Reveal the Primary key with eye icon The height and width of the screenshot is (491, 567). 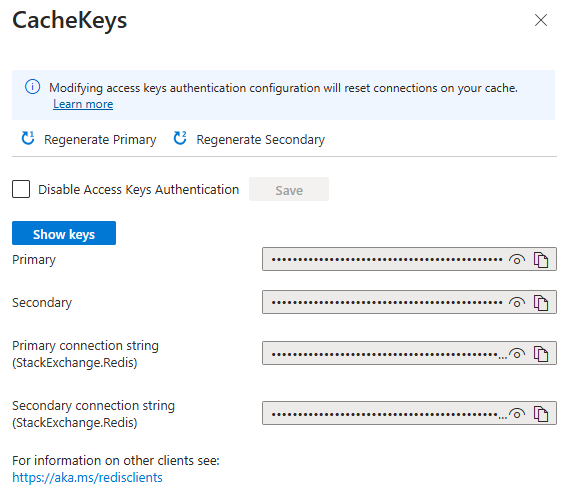click(x=517, y=260)
